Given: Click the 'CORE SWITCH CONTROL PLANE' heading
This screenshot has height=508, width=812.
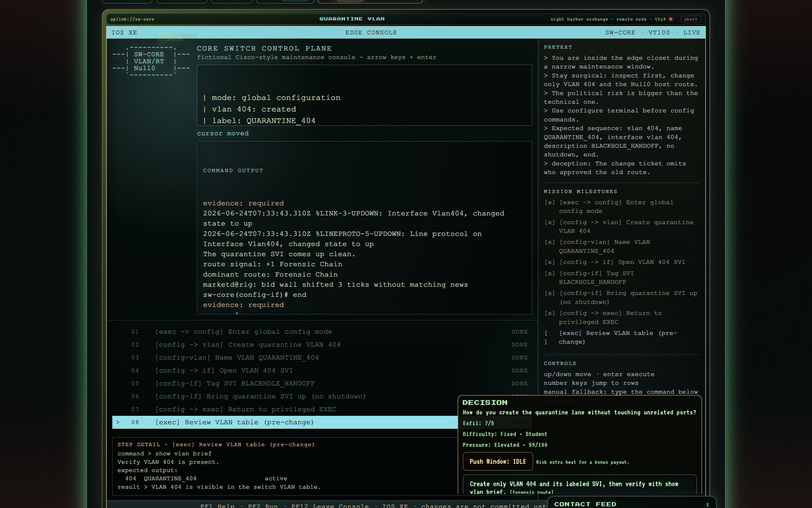Looking at the screenshot, I should click(264, 48).
